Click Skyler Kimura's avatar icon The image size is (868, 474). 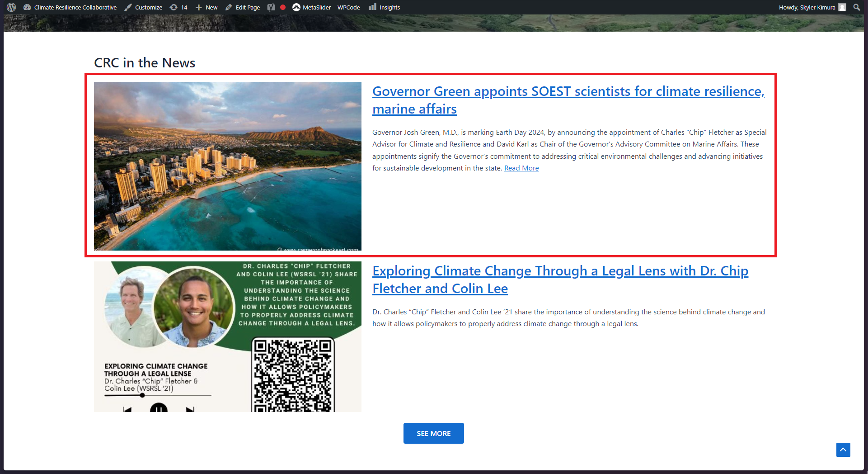pyautogui.click(x=842, y=7)
